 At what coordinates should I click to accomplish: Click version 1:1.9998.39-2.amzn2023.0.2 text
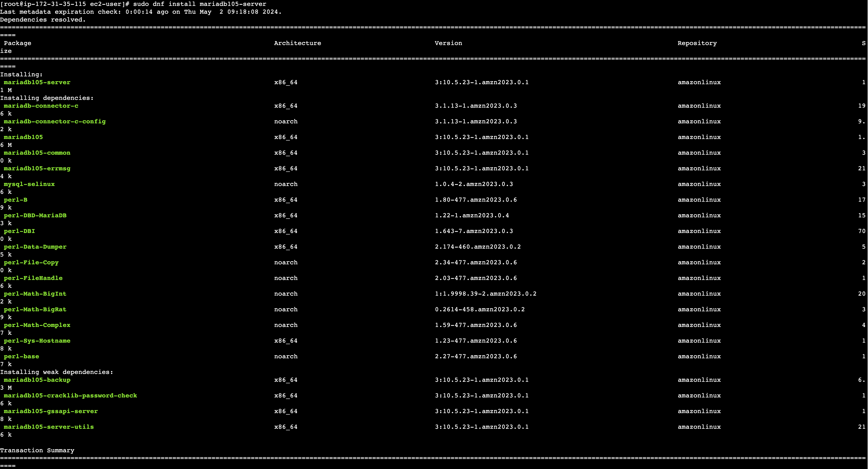click(486, 294)
